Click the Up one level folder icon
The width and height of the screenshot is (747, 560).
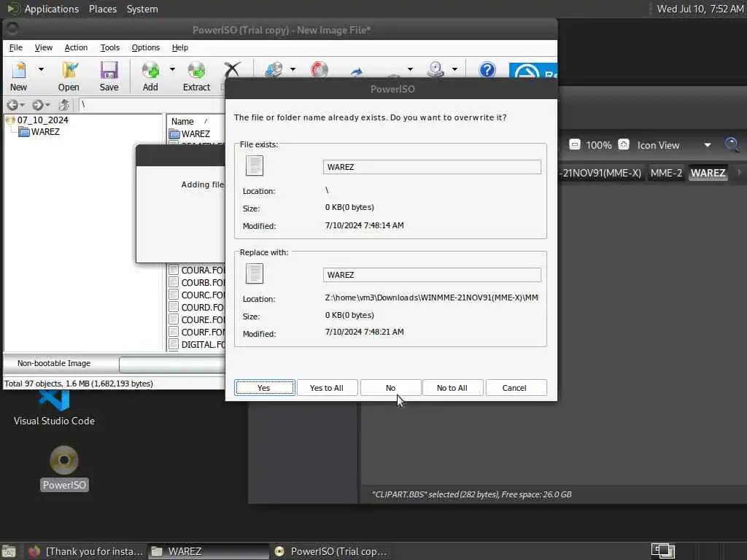coord(64,105)
